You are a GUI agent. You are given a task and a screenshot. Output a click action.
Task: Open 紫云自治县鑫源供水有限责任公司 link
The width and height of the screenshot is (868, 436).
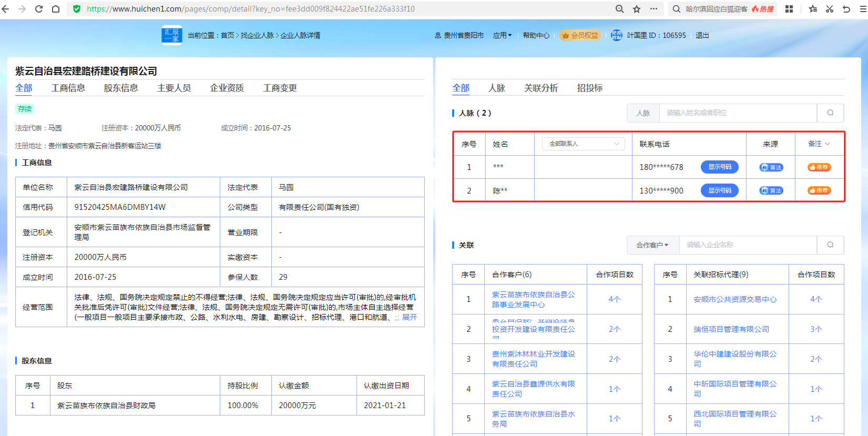pyautogui.click(x=534, y=389)
